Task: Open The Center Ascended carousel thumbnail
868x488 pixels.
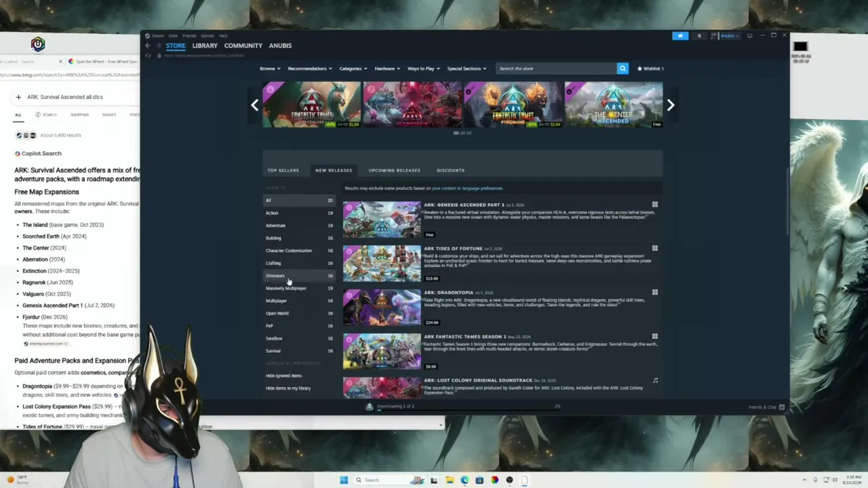Action: click(x=614, y=104)
